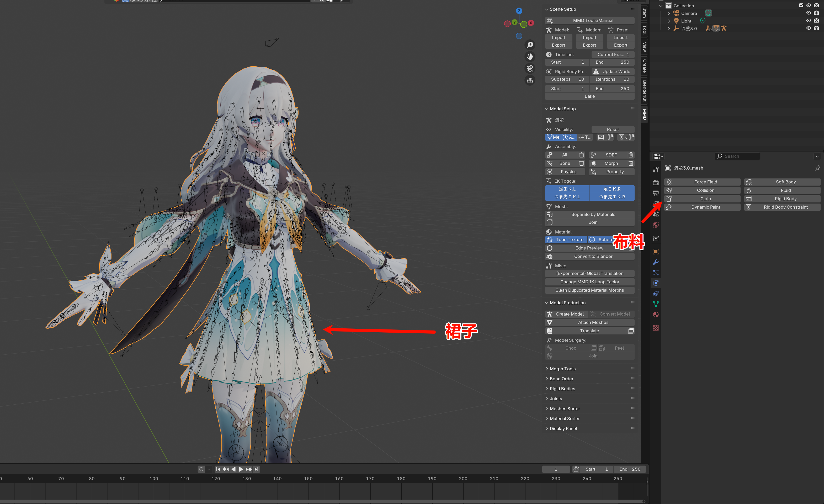The width and height of the screenshot is (824, 504).
Task: Adjust the Substeps value field
Action: click(567, 79)
